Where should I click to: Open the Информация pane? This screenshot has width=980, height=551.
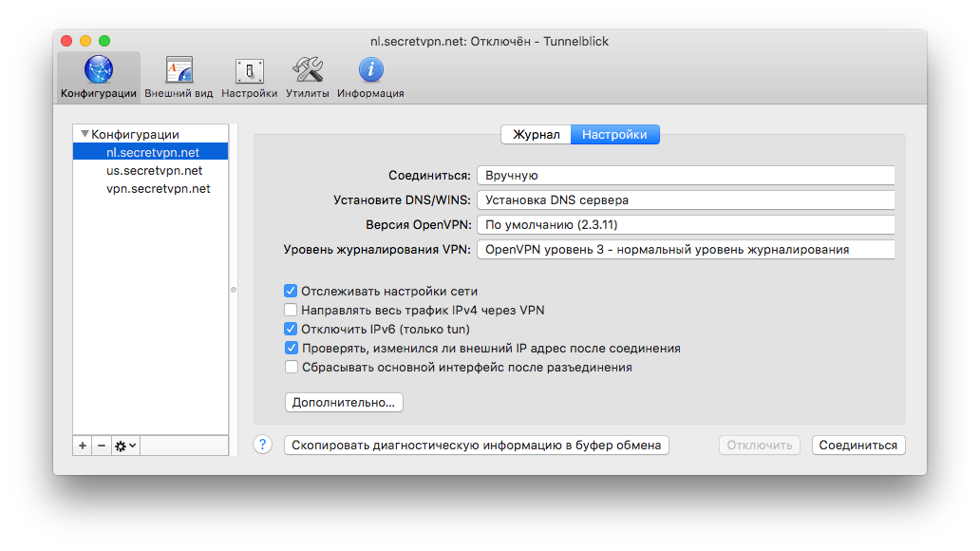point(370,78)
